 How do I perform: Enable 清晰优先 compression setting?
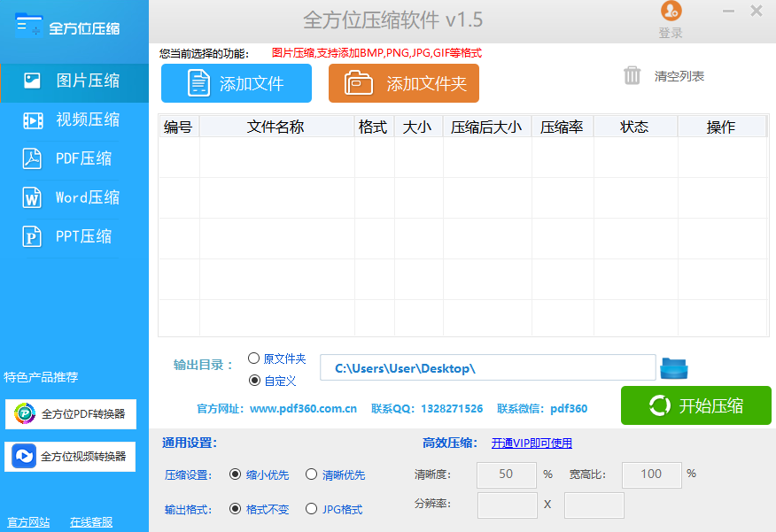pyautogui.click(x=312, y=474)
